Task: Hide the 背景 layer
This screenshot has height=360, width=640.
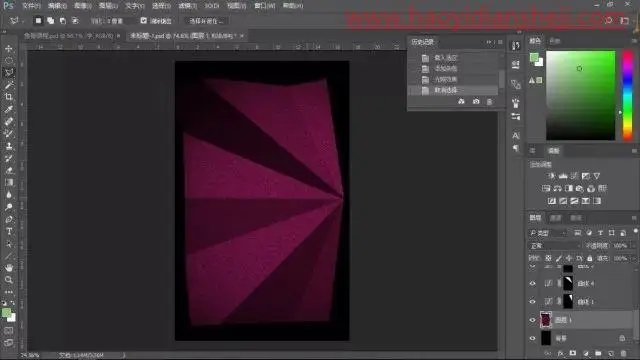Action: pyautogui.click(x=532, y=338)
